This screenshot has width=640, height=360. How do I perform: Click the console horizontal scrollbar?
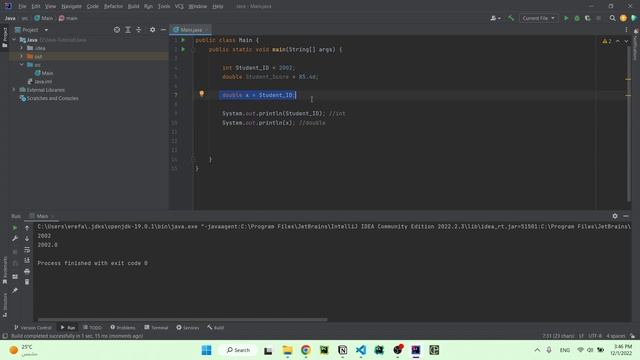point(182,320)
